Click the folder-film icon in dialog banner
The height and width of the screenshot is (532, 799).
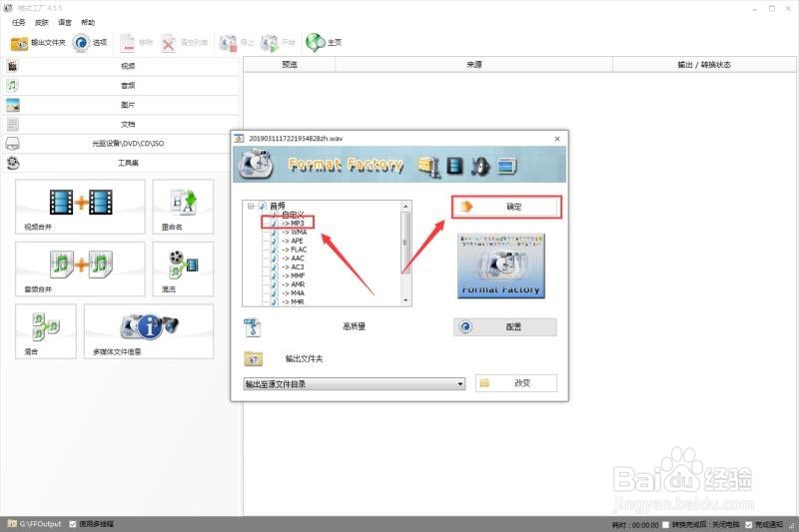[429, 166]
